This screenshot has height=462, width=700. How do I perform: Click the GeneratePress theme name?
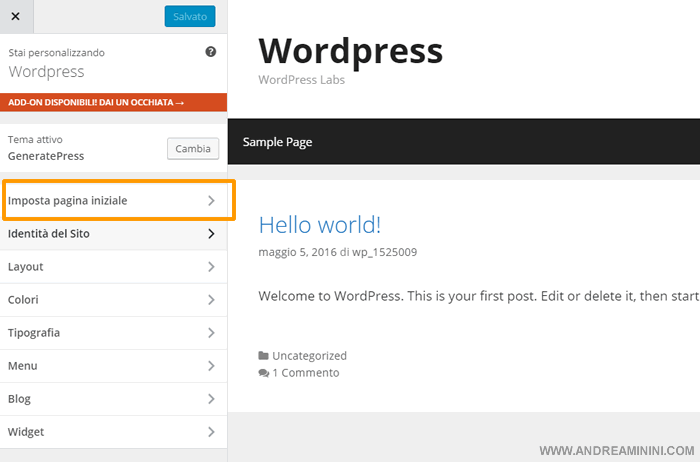click(x=46, y=156)
